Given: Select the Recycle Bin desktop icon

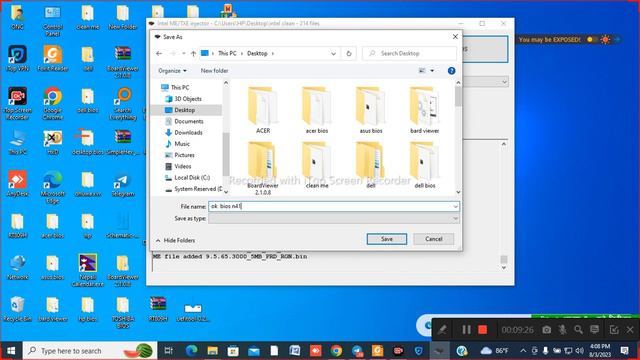Looking at the screenshot, I should [17, 309].
